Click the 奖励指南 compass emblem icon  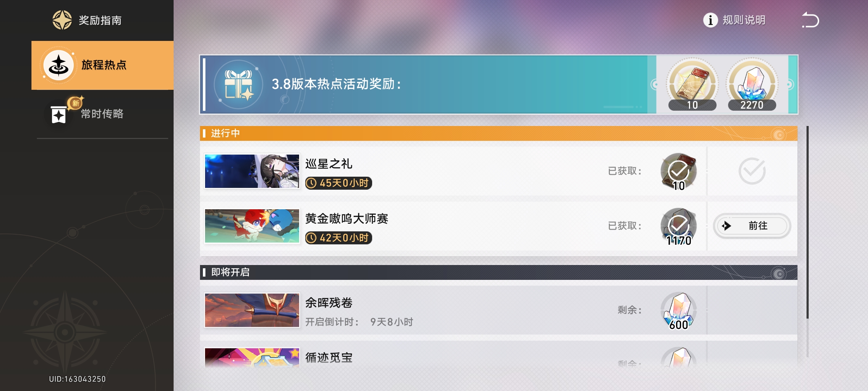[x=62, y=20]
